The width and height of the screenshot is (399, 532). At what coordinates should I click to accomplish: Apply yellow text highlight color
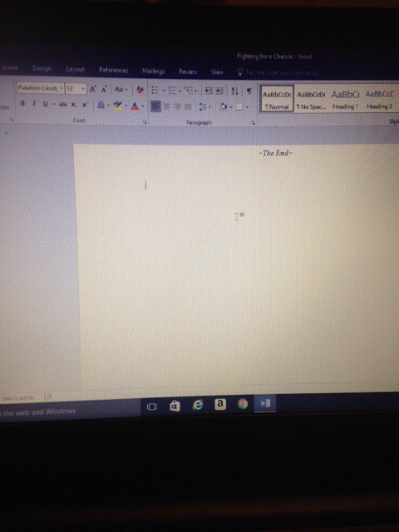pyautogui.click(x=118, y=106)
